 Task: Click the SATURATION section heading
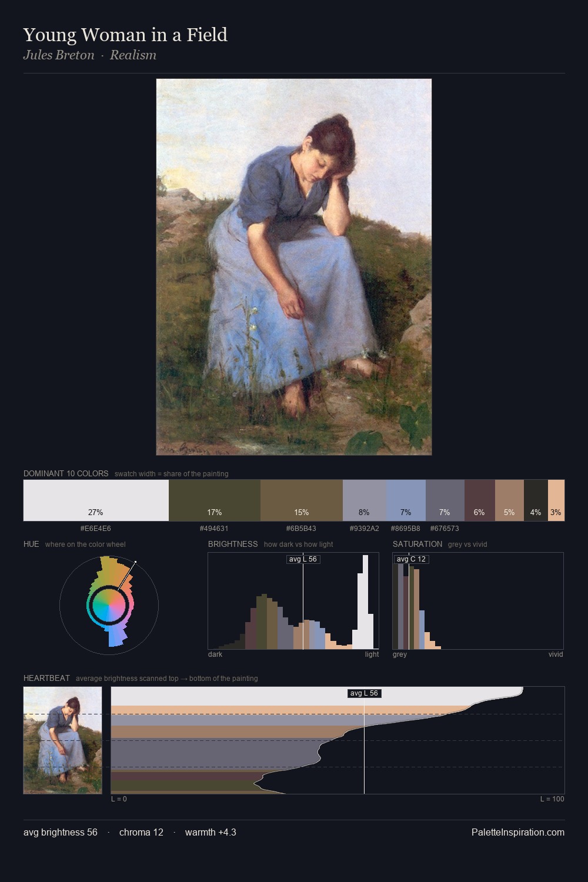coord(417,544)
